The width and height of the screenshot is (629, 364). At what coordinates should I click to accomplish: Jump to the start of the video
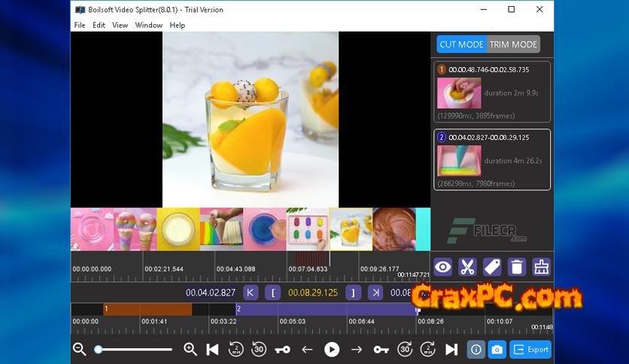(213, 349)
